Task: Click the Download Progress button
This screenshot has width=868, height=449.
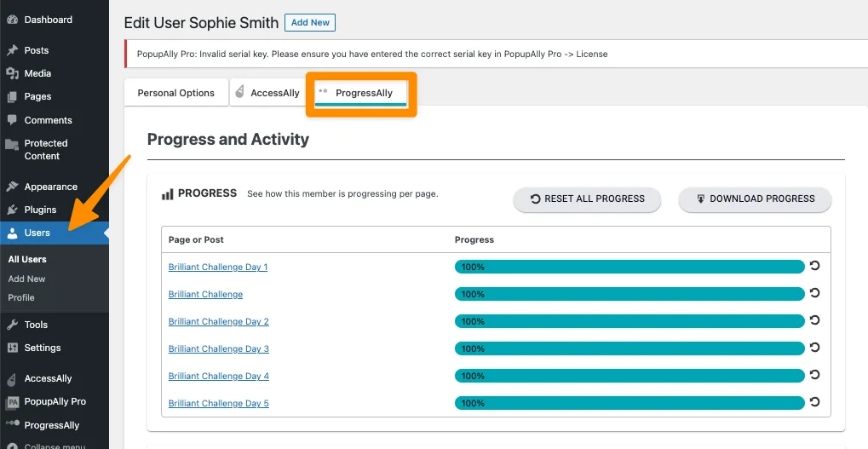Action: pos(755,199)
